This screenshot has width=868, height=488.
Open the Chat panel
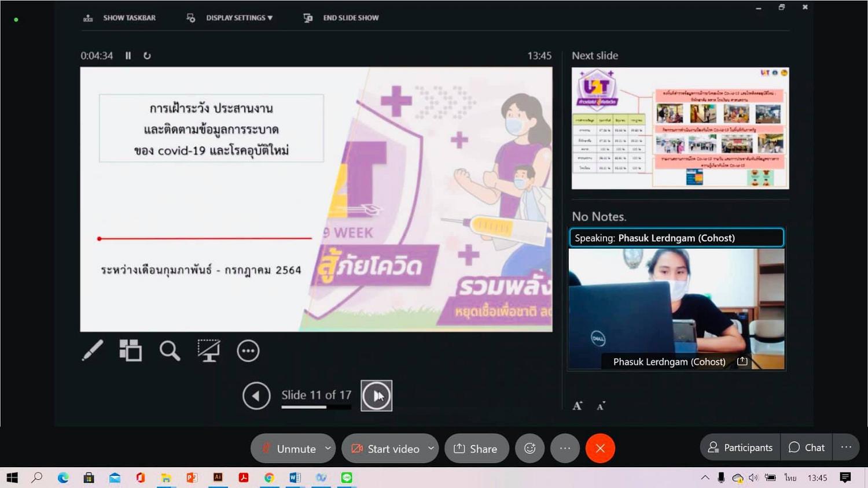pos(807,448)
